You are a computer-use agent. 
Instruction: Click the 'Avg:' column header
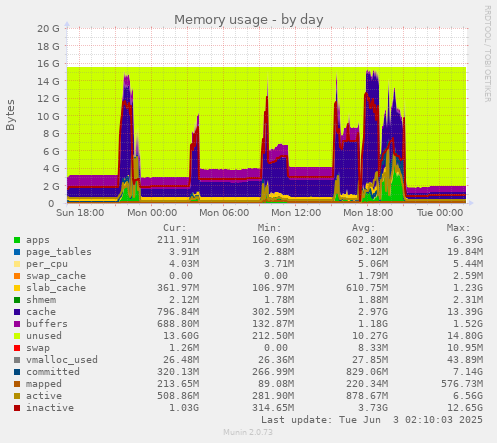(x=364, y=228)
